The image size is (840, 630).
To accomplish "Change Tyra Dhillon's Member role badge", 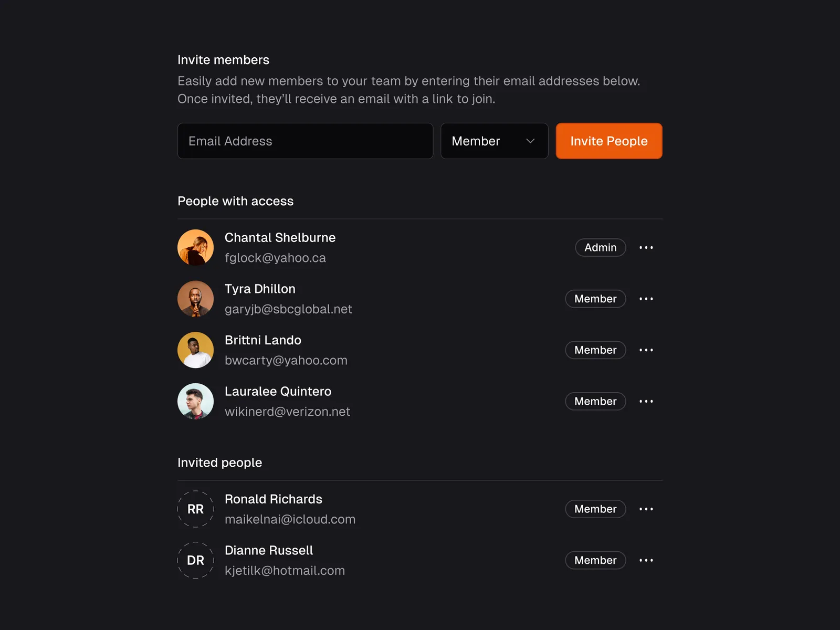I will pos(595,299).
